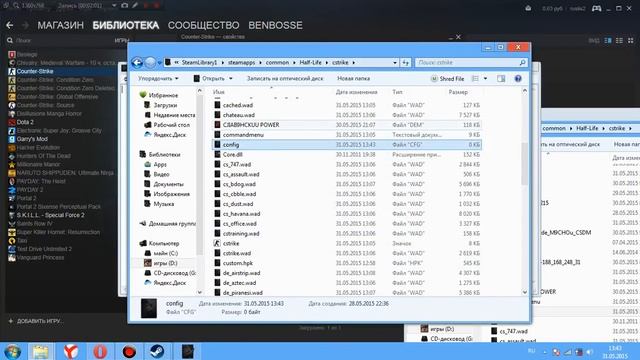Select de_aztec.wad file
This screenshot has width=640, height=360.
pos(347,283)
